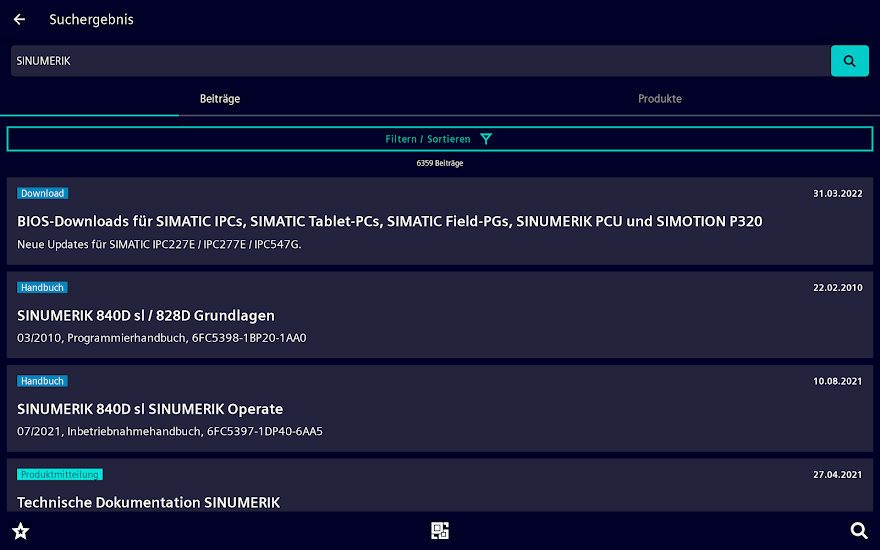Click the funnel filter icon
Screen dimensions: 880x550
coord(486,139)
